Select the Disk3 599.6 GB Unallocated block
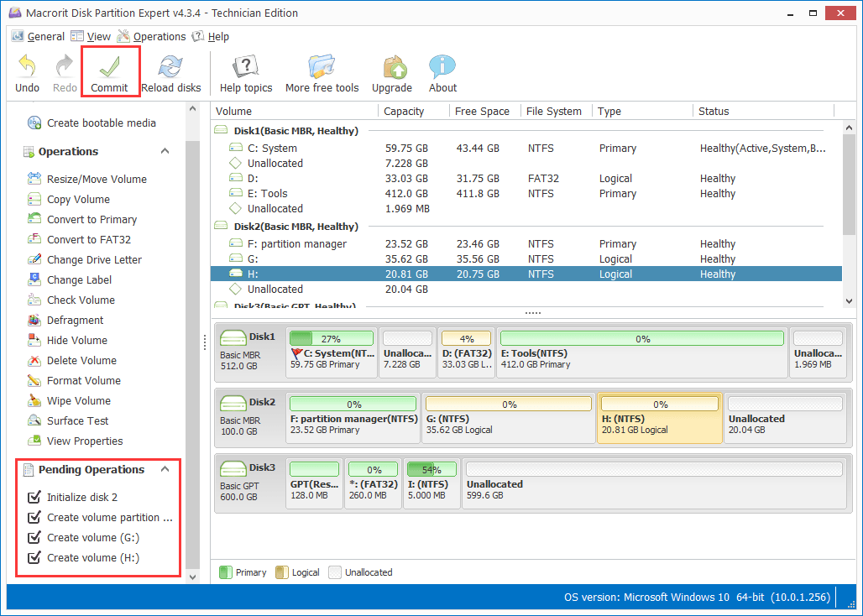 (x=655, y=483)
